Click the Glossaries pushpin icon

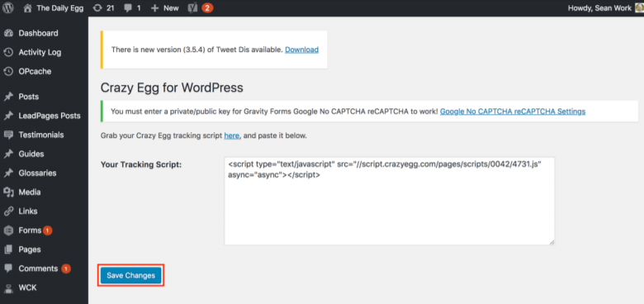coord(8,173)
